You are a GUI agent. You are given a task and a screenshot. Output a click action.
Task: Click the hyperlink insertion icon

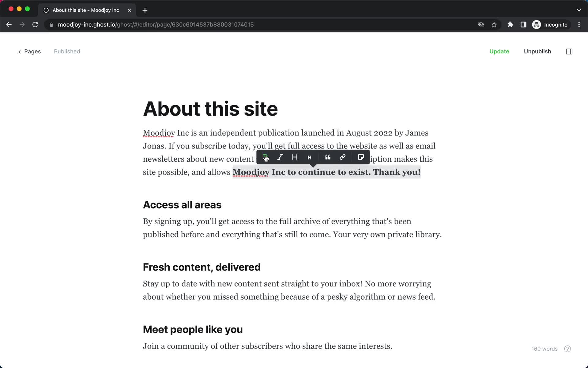pos(343,157)
